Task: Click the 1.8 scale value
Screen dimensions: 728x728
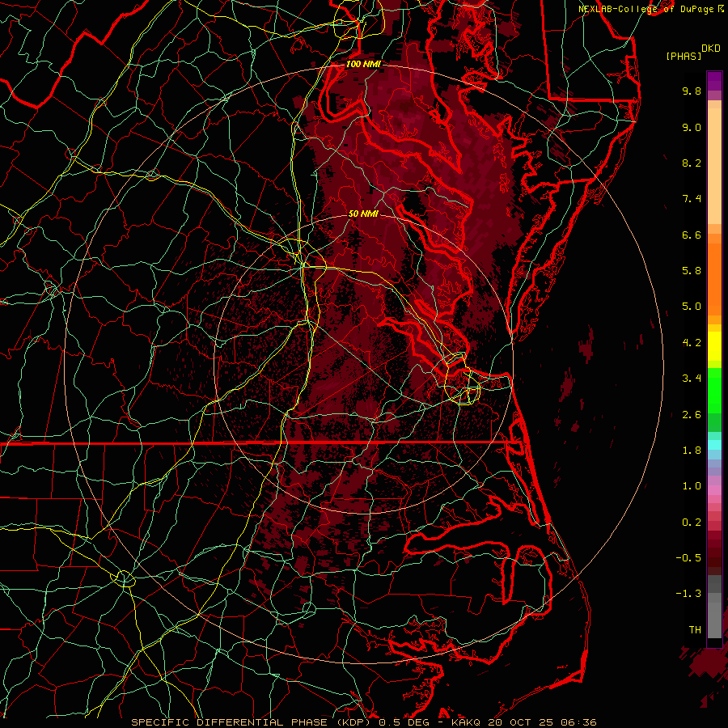Action: pos(692,451)
